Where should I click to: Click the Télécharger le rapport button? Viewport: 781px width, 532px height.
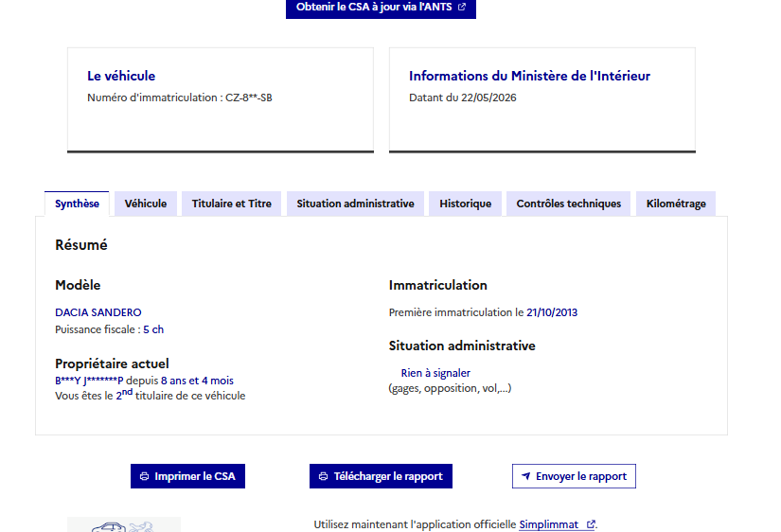pyautogui.click(x=381, y=476)
